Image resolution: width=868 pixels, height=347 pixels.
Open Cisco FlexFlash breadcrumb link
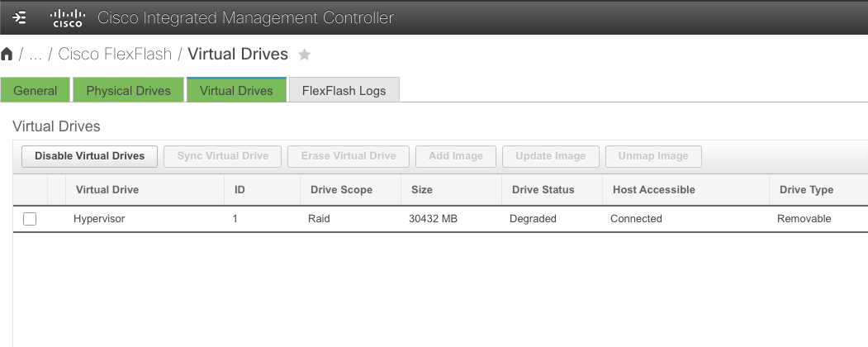click(115, 54)
